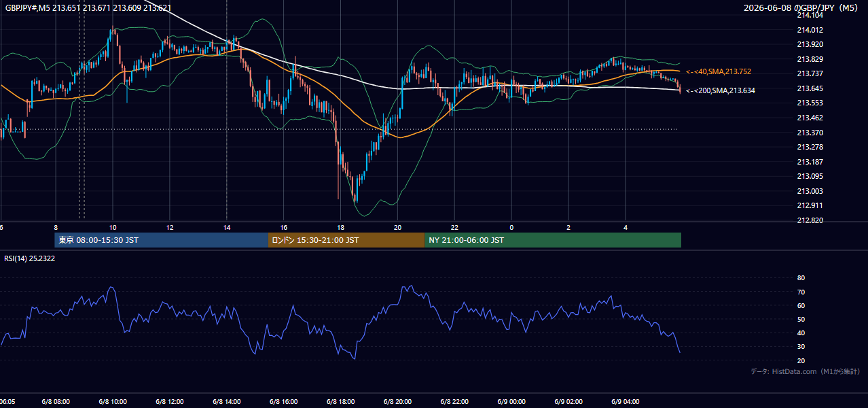Click price axis value 213.187
The height and width of the screenshot is (408, 868).
(810, 163)
